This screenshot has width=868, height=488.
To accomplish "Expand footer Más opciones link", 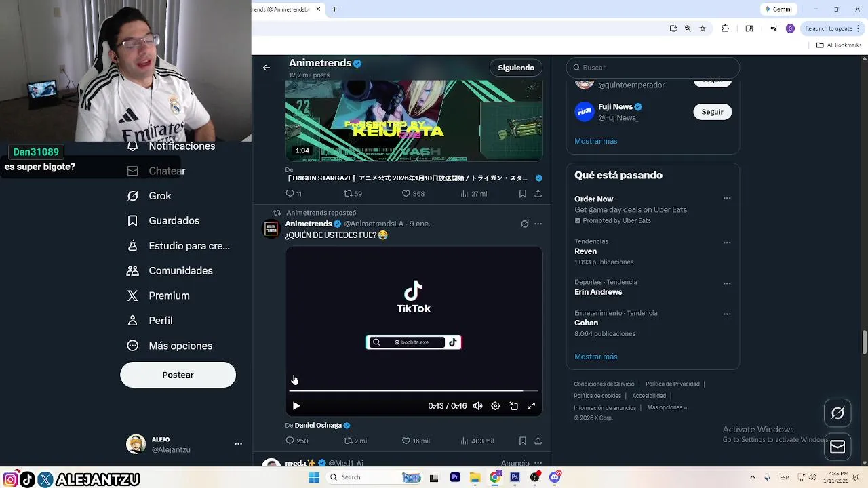I will [x=668, y=407].
